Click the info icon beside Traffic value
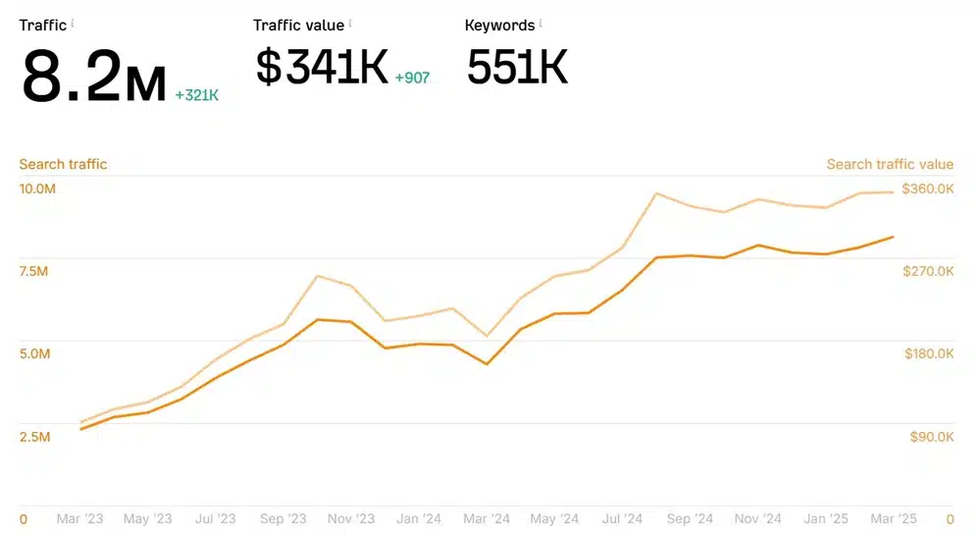980x535 pixels. click(x=350, y=23)
